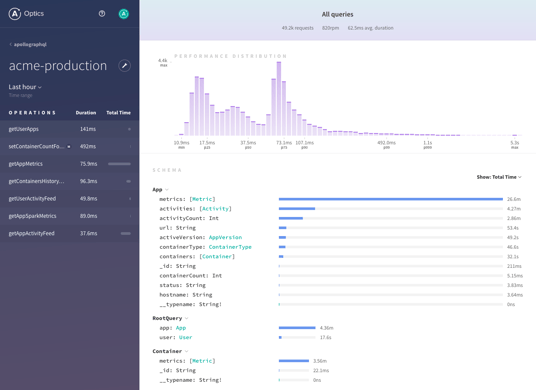Viewport: 536px width, 390px height.
Task: Open the Last hour time range dropdown
Action: (25, 87)
